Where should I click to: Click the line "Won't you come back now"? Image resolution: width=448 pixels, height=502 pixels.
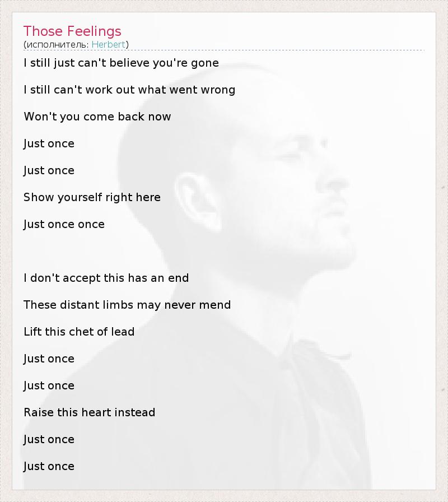click(97, 117)
